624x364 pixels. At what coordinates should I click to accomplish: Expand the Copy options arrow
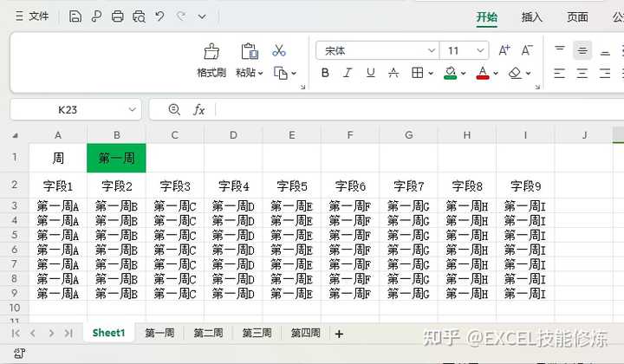[x=294, y=73]
